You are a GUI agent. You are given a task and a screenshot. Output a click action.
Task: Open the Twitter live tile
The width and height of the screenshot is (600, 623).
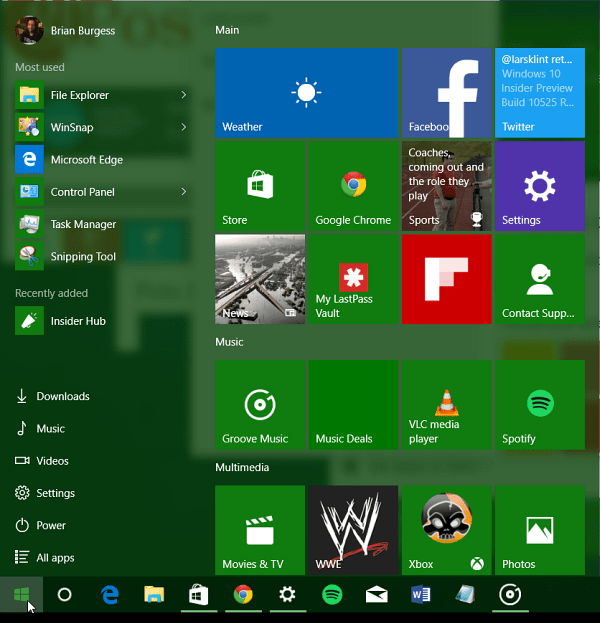(540, 93)
